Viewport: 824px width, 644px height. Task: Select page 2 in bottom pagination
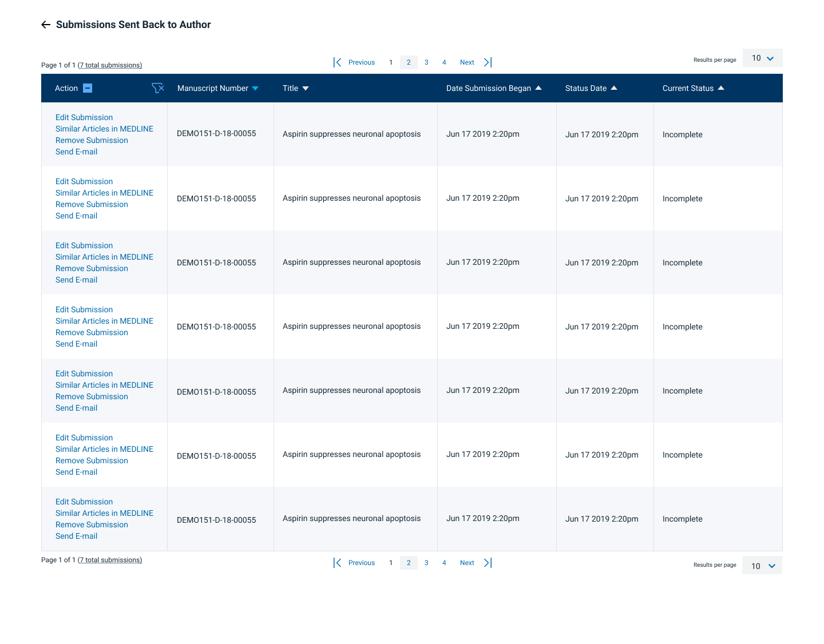click(x=409, y=563)
